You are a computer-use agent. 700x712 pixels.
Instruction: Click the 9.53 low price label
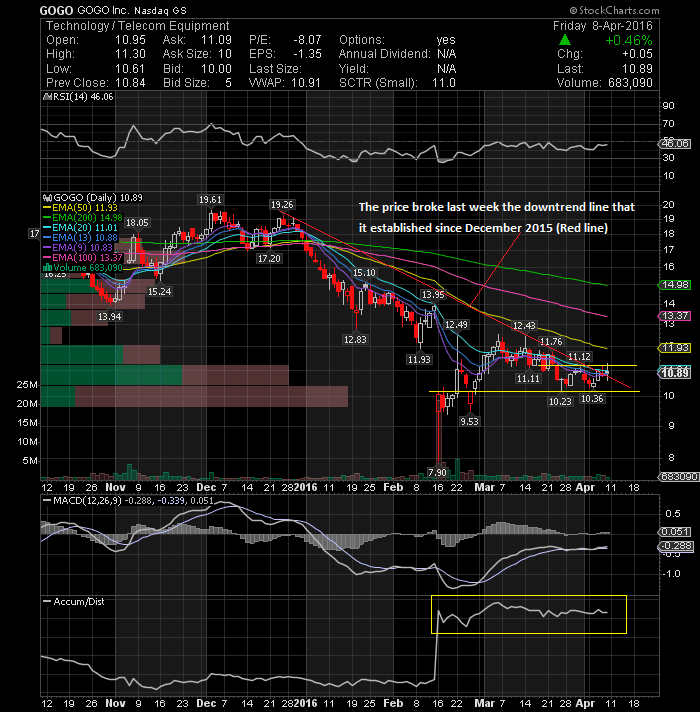point(469,421)
